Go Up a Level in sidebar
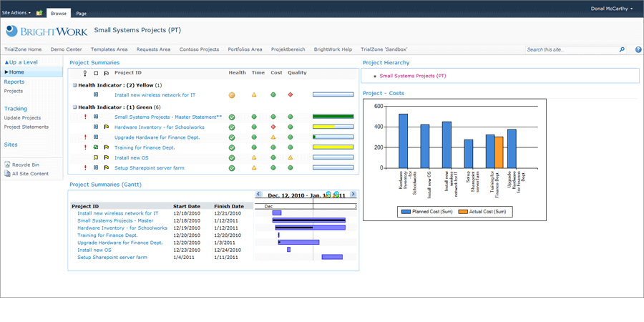Screen dimensions: 644x322 (21, 62)
